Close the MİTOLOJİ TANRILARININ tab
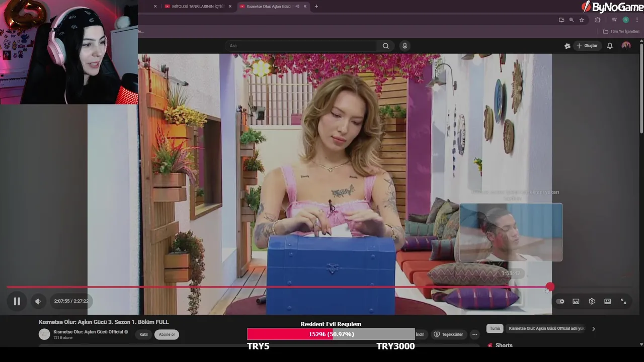The height and width of the screenshot is (362, 644). [230, 7]
